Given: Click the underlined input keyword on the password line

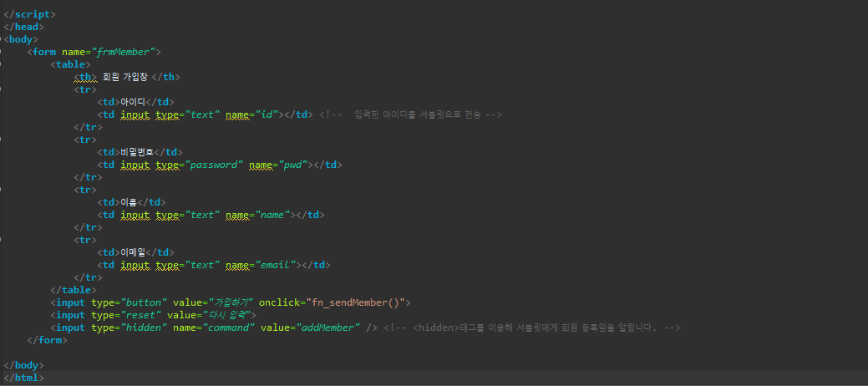Looking at the screenshot, I should click(135, 165).
